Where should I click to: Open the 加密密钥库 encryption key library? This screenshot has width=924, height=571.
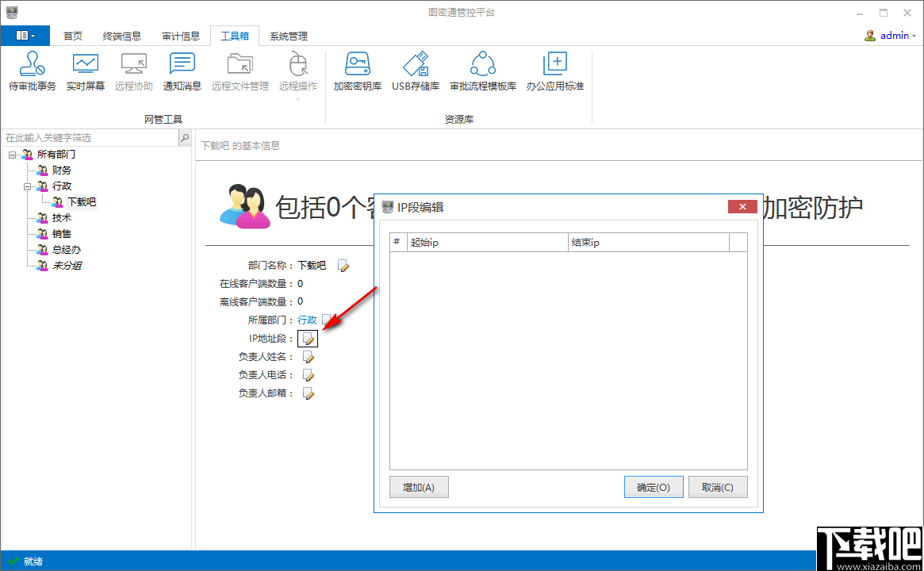pos(358,71)
